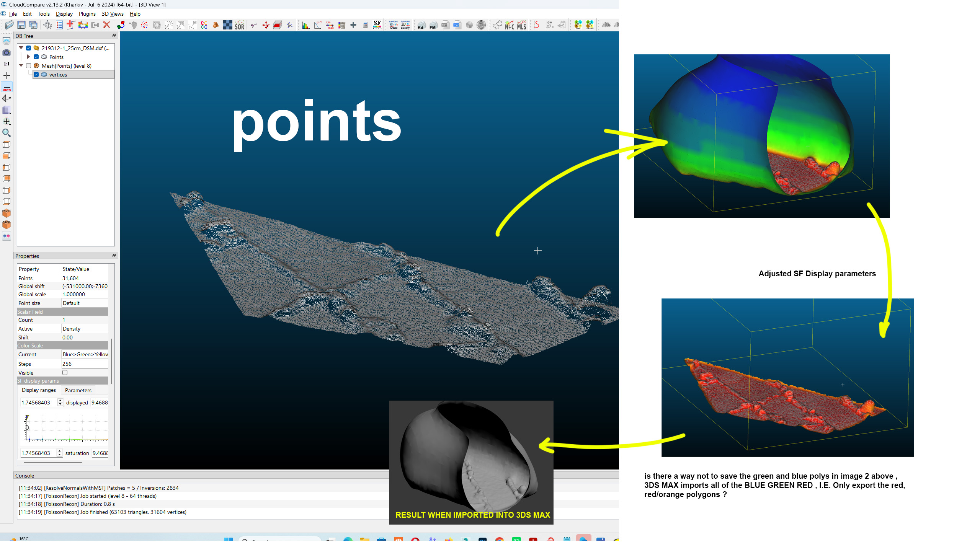
Task: Expand the Points tree node
Action: coord(29,57)
